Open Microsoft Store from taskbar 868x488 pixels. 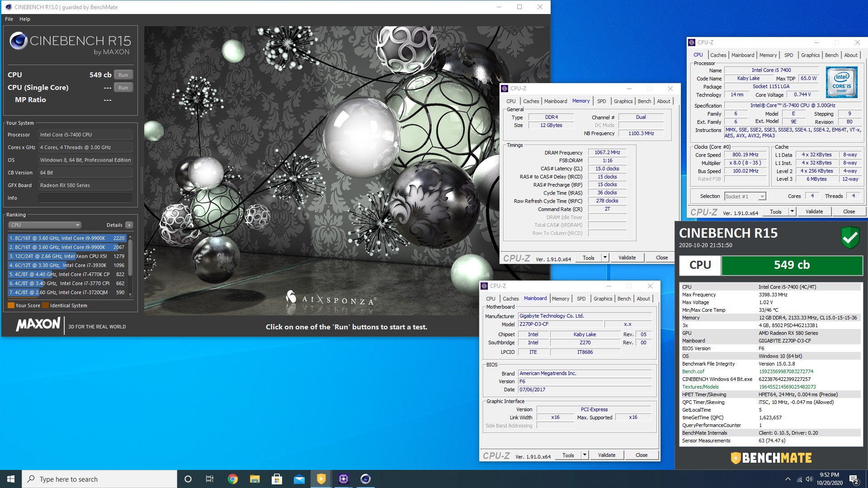[x=277, y=479]
